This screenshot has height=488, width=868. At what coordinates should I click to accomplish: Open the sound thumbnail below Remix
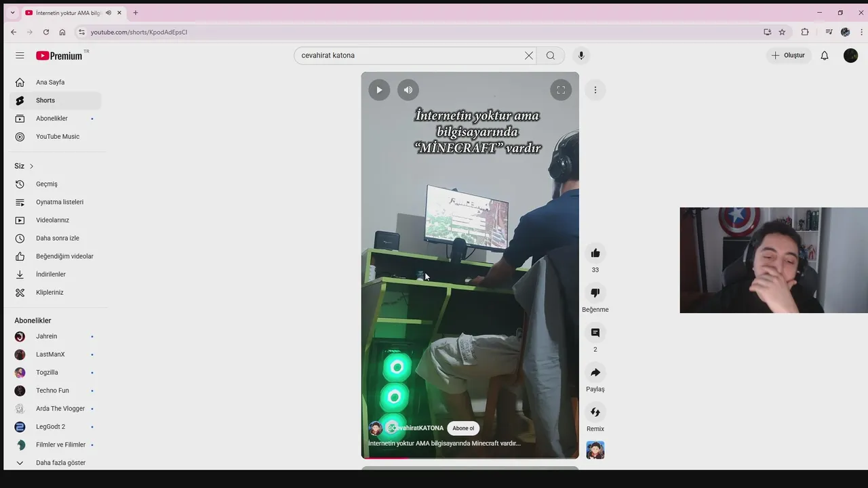tap(595, 450)
